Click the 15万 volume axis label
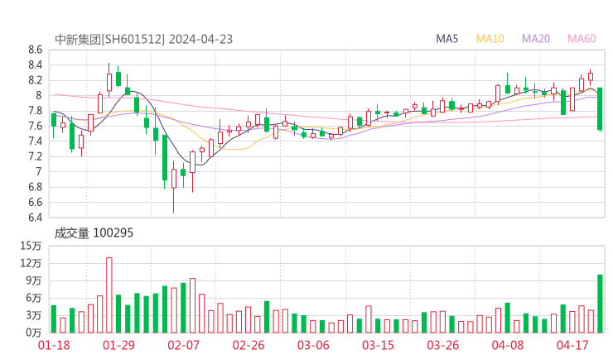613x364 pixels. click(x=31, y=246)
